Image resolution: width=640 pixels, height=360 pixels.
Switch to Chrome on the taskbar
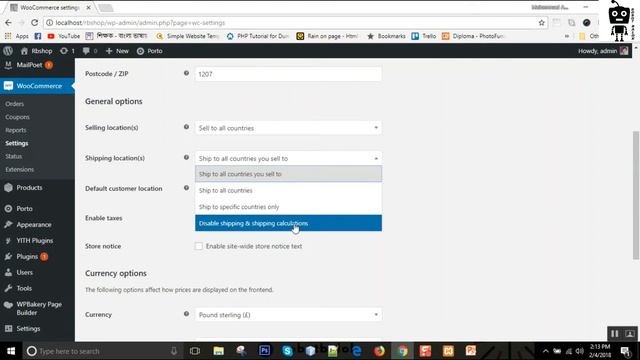click(x=402, y=351)
